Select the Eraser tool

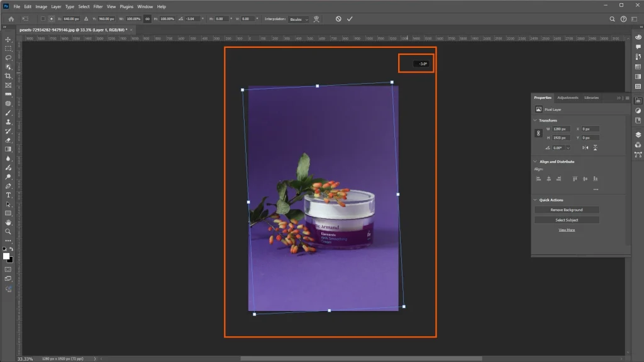[8, 140]
